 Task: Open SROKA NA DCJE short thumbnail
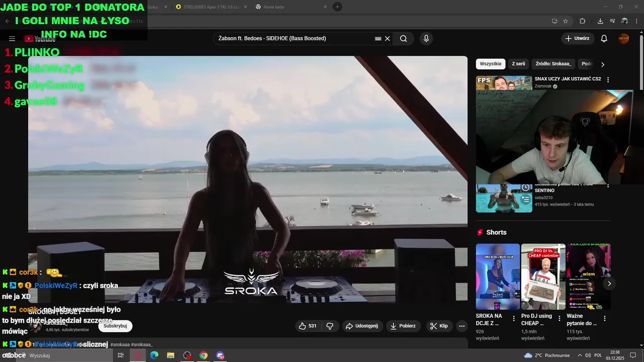coord(498,277)
